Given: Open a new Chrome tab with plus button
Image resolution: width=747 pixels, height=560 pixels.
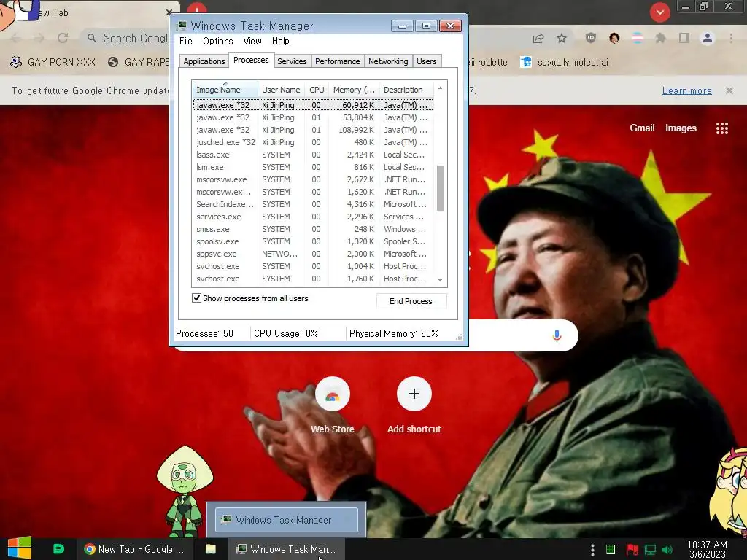Looking at the screenshot, I should (196, 9).
